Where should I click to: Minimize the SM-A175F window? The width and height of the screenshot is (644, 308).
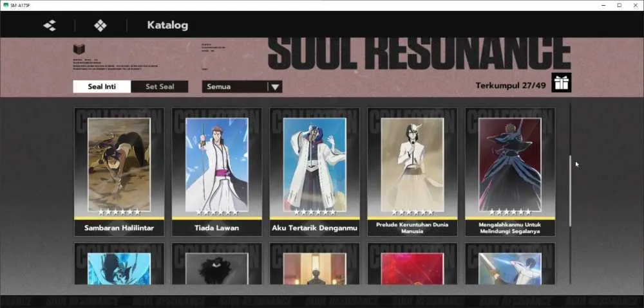[x=603, y=5]
